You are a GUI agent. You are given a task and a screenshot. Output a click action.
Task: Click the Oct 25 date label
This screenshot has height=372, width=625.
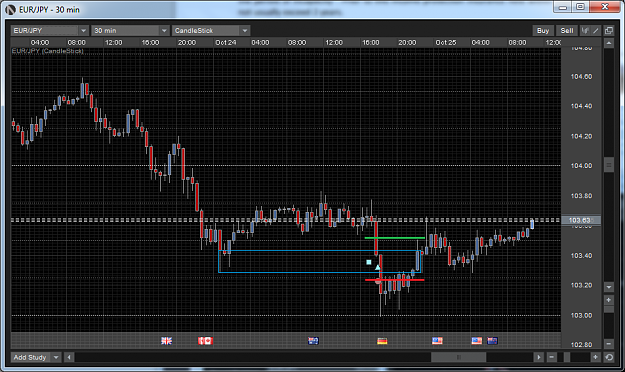click(x=446, y=43)
